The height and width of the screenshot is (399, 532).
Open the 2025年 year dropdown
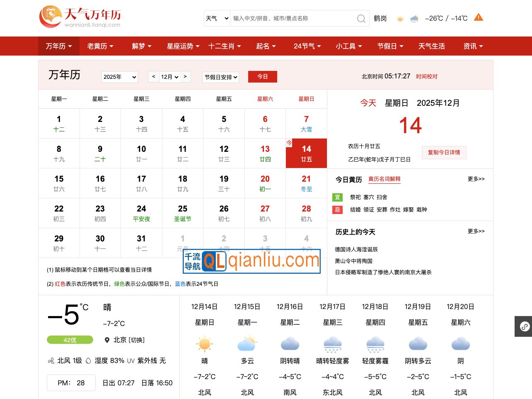click(120, 77)
